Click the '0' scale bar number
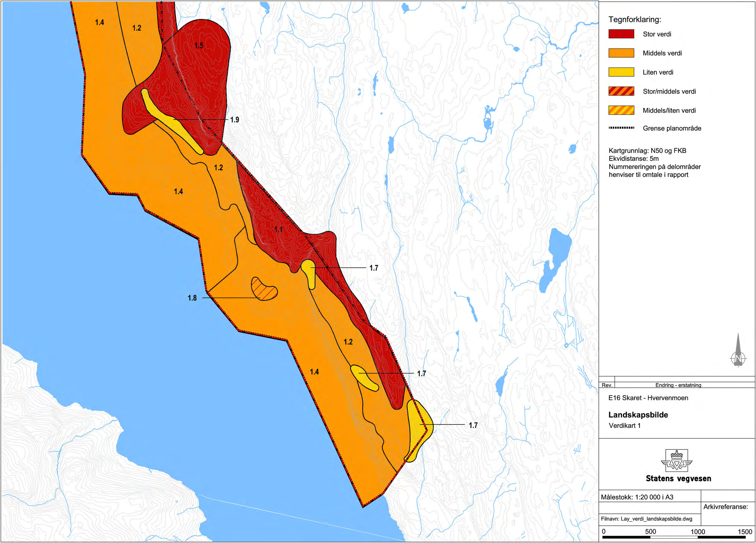Screen dimensions: 756x543 (604, 531)
